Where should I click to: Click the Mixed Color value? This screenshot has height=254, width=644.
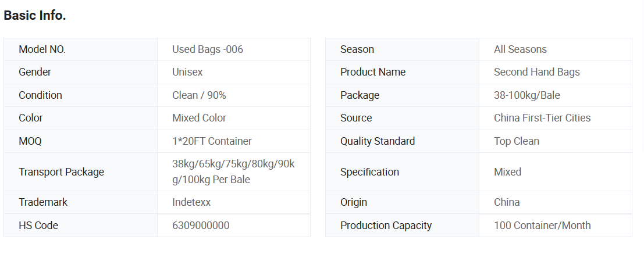pos(199,118)
